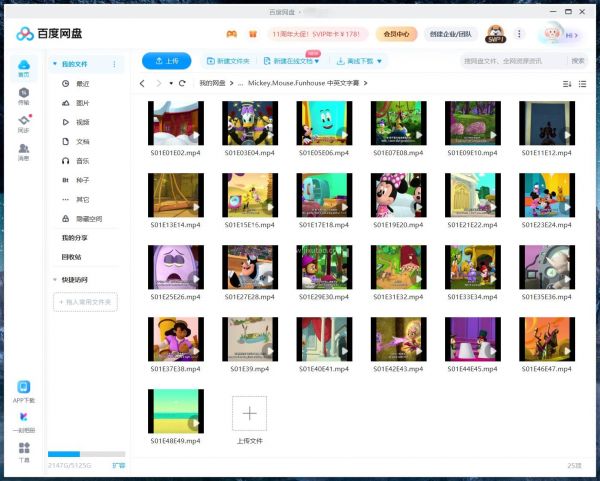600x481 pixels.
Task: Open the 消息 (Messages) sidebar icon
Action: point(23,151)
